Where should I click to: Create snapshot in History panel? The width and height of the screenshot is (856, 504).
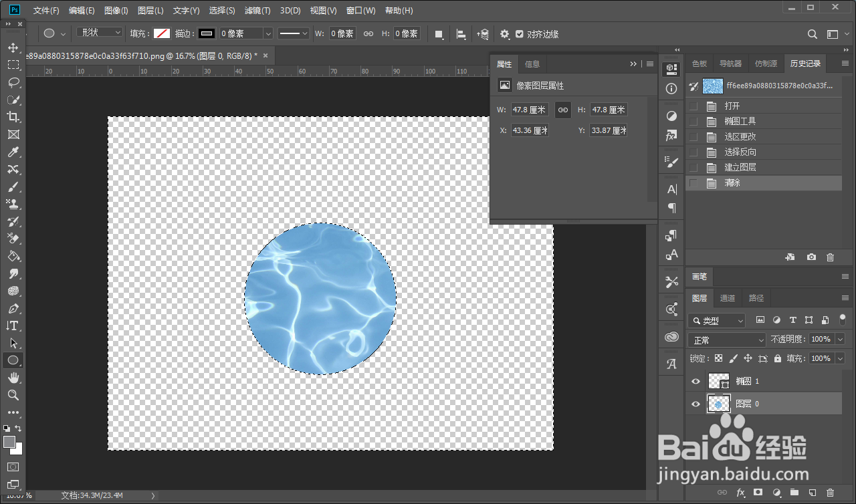pyautogui.click(x=811, y=257)
